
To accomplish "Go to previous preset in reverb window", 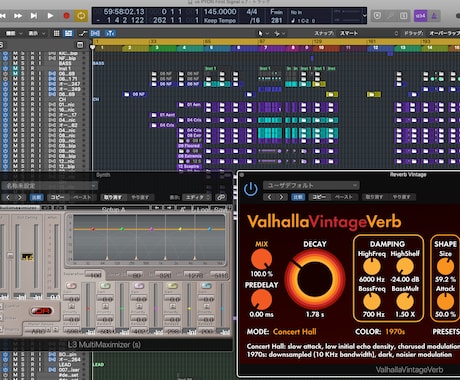I will 269,197.
